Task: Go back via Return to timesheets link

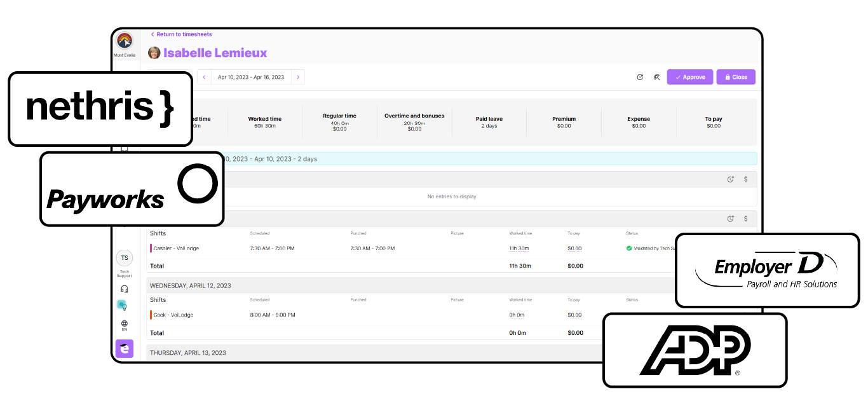Action: (x=182, y=34)
